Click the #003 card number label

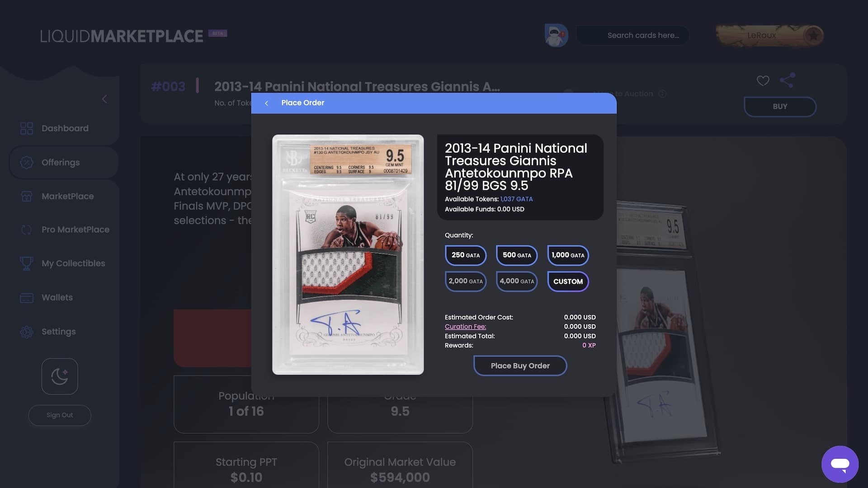pyautogui.click(x=168, y=86)
